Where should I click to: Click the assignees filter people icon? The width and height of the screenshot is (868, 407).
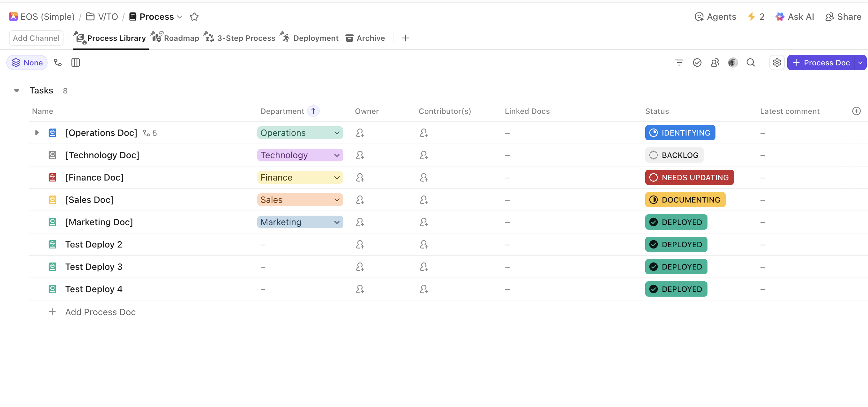pyautogui.click(x=715, y=63)
